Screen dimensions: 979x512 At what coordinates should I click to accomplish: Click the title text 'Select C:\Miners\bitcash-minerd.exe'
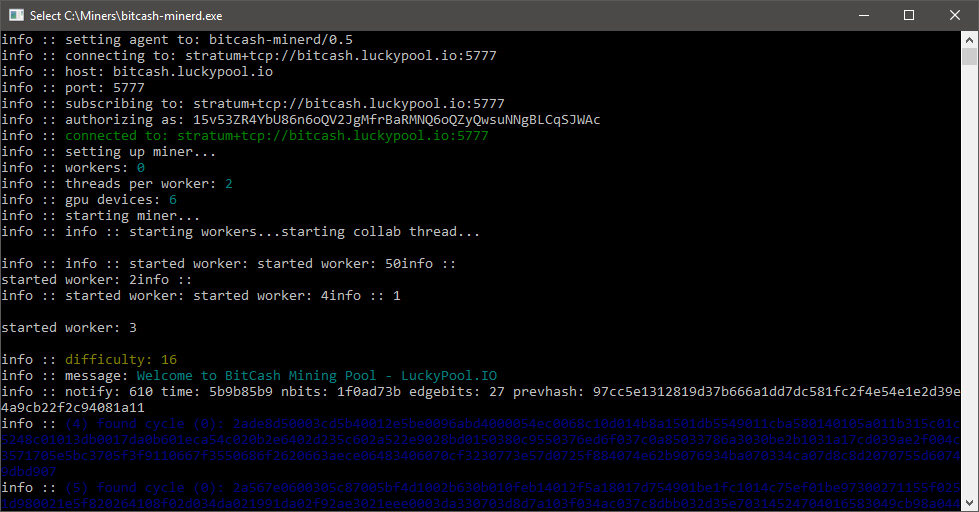tap(125, 16)
